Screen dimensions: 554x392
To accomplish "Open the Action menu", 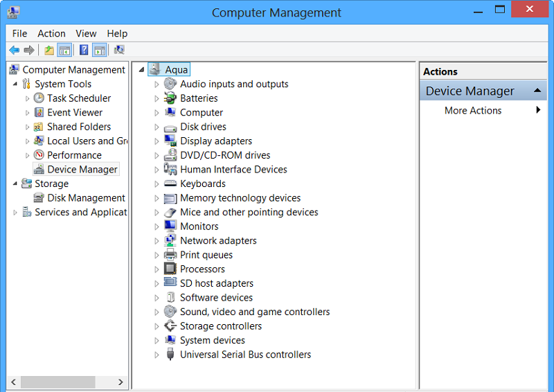I will [51, 33].
